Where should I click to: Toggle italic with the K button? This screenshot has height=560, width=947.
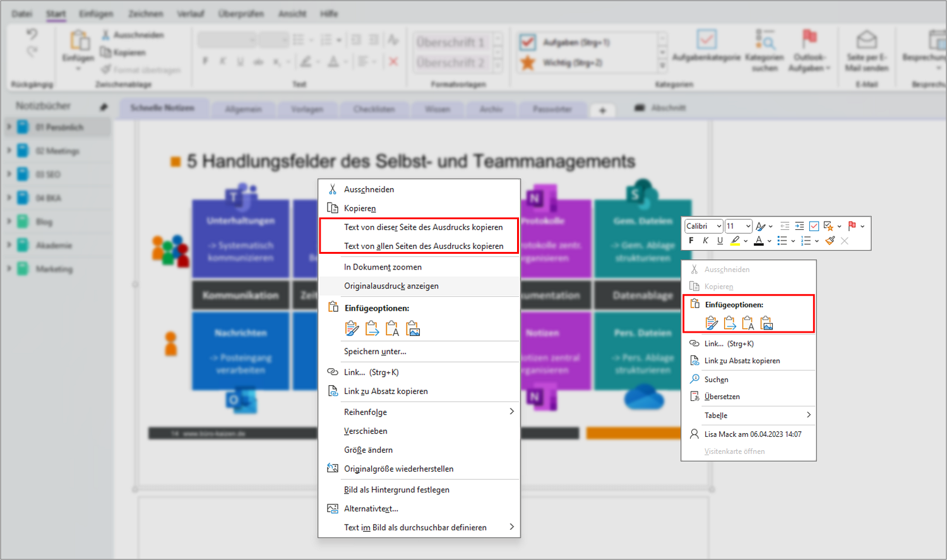pos(706,241)
